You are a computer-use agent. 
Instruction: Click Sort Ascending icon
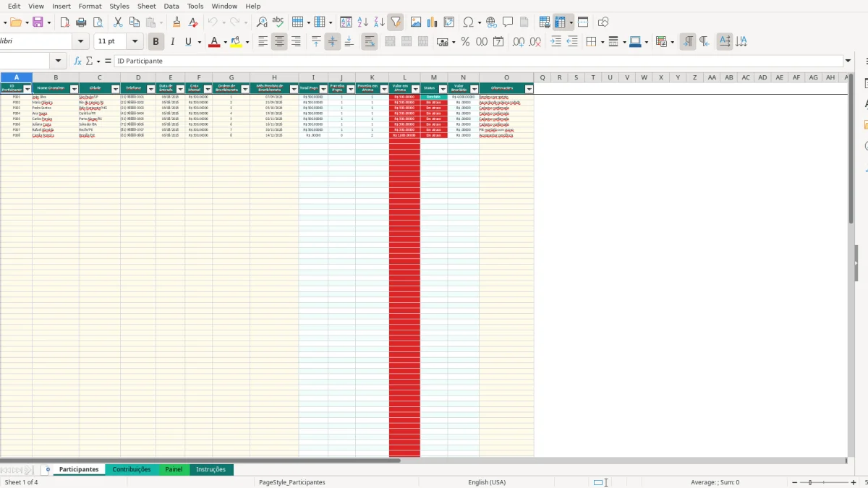[363, 22]
